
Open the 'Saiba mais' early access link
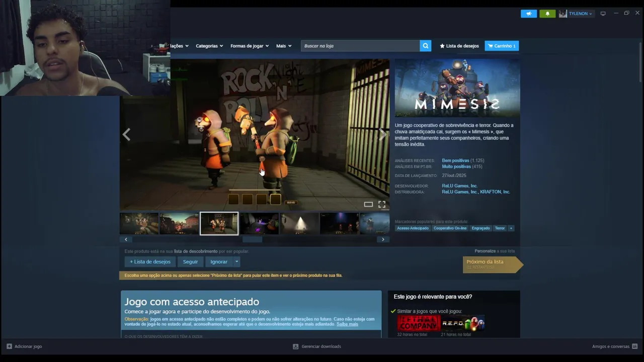pyautogui.click(x=347, y=324)
